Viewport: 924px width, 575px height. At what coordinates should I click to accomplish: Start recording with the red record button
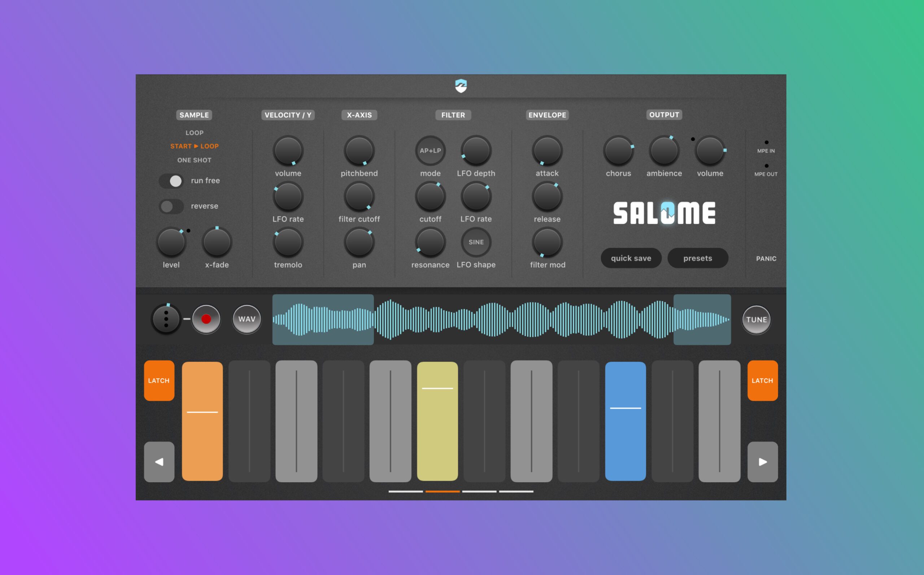pos(206,319)
